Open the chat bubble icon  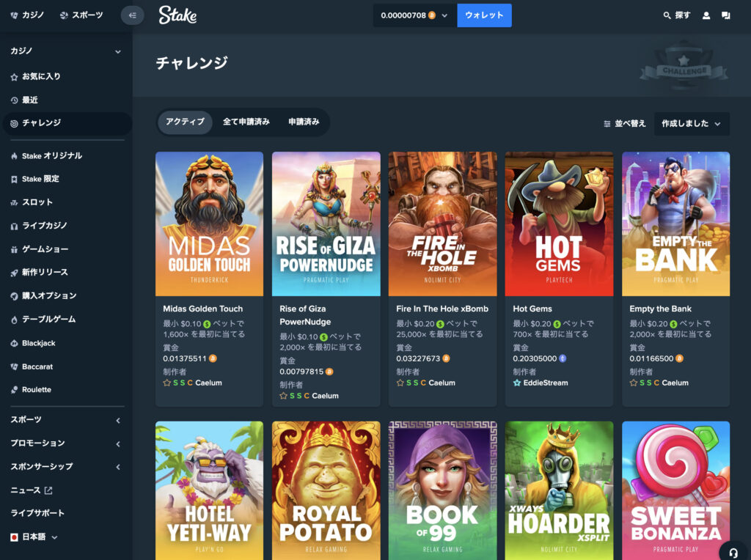click(x=726, y=15)
